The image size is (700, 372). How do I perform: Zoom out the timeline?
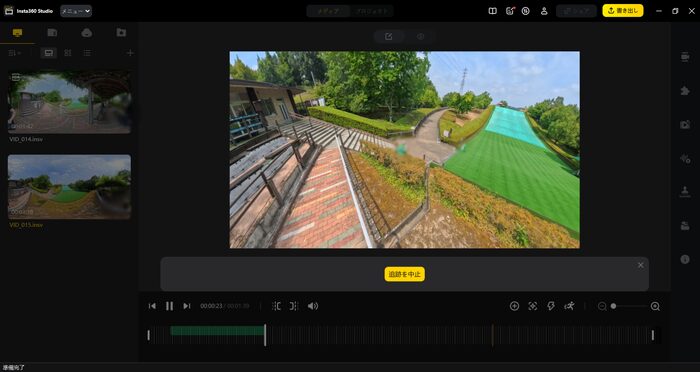[602, 306]
